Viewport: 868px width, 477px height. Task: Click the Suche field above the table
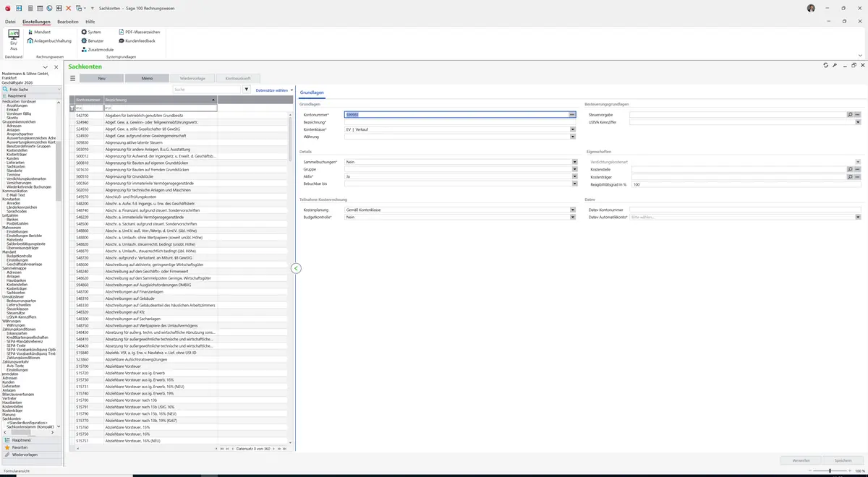click(x=206, y=90)
